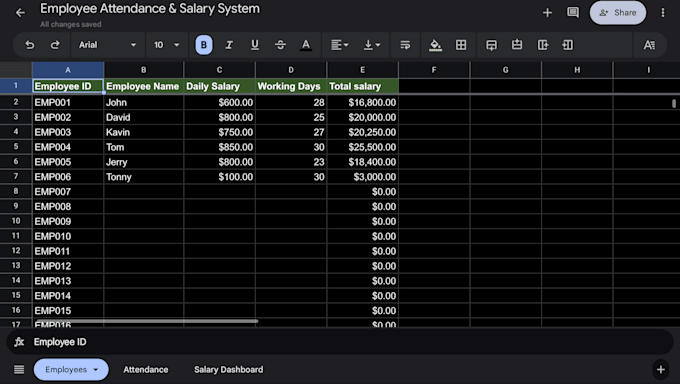Viewport: 680px width, 384px height.
Task: Click the insert column left icon
Action: (x=568, y=45)
